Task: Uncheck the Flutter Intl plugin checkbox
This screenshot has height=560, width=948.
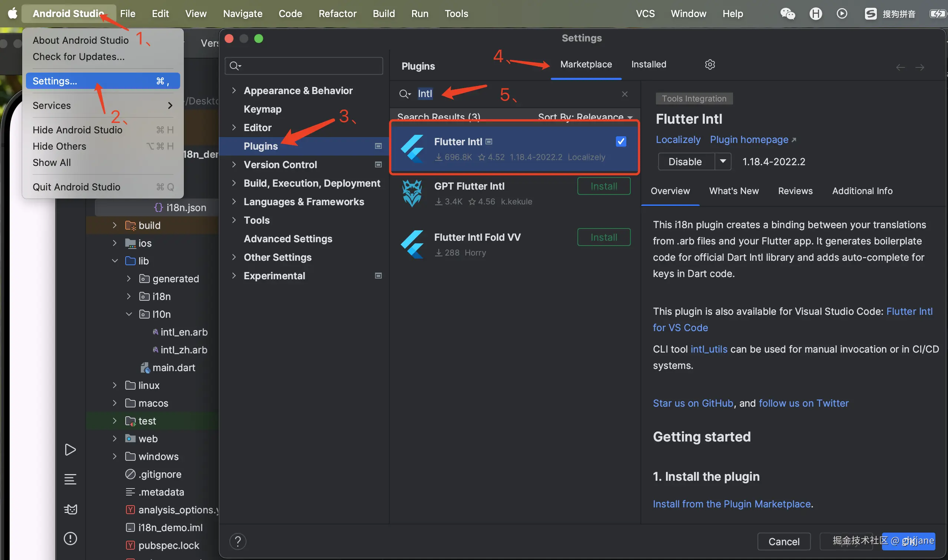Action: tap(621, 141)
